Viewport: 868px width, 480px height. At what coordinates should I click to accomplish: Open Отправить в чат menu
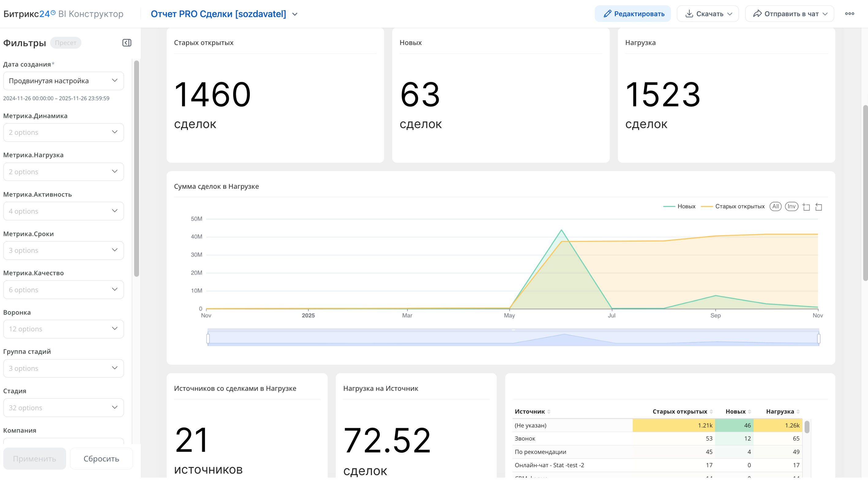789,14
